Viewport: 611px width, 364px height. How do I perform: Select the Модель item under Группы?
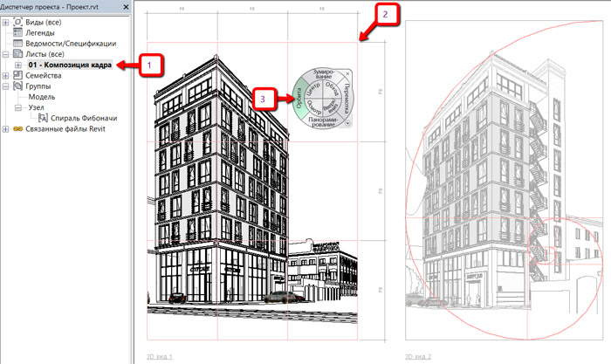[42, 97]
